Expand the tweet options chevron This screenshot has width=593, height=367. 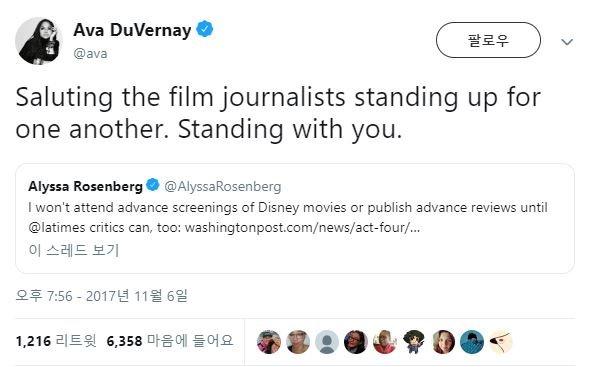567,42
